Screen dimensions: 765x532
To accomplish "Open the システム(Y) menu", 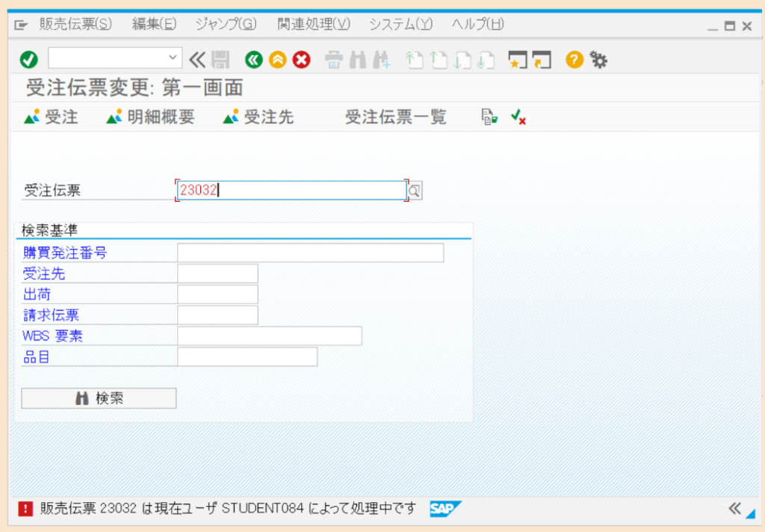I will (x=400, y=24).
